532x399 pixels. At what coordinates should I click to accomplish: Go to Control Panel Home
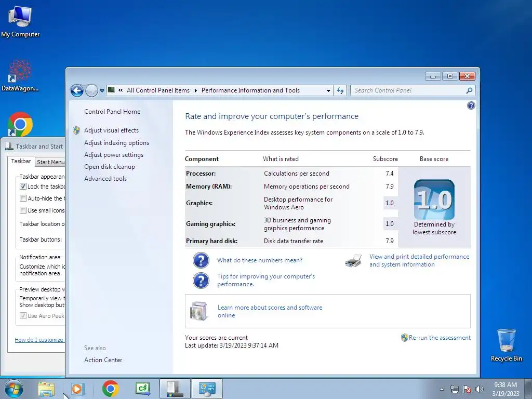click(x=112, y=112)
